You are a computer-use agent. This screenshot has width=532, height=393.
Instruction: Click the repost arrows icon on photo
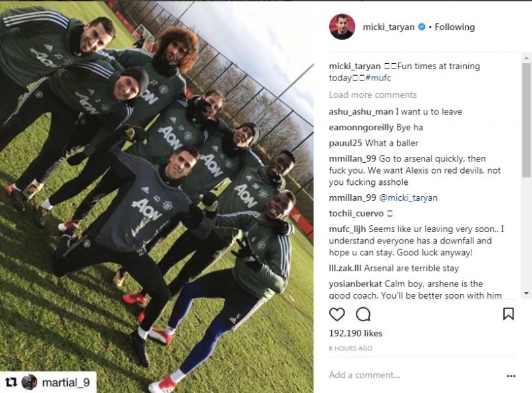click(x=11, y=382)
